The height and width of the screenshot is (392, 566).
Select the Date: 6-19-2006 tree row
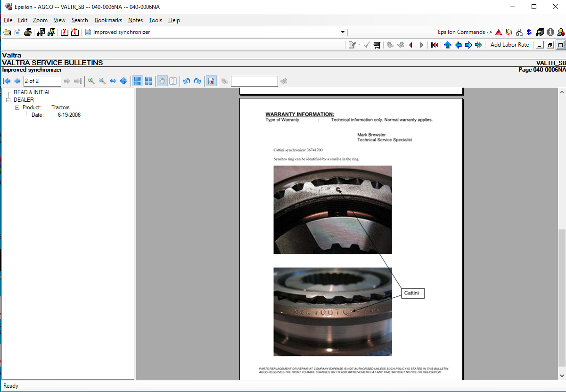pos(56,115)
